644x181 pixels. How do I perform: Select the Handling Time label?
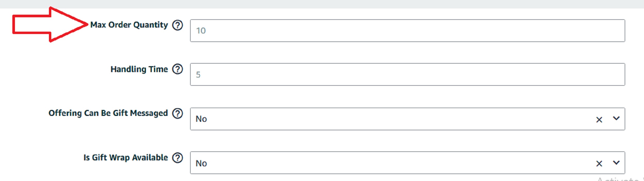pos(139,69)
